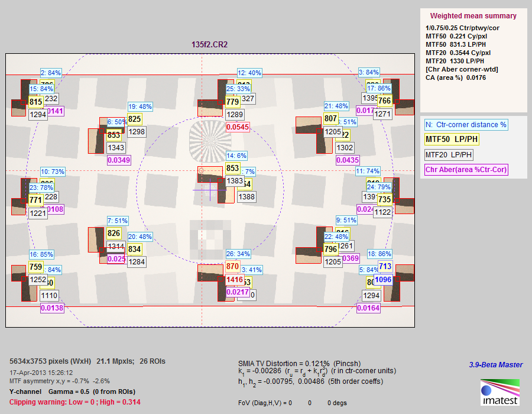Click the blue 1096 MTF20 value box
The width and height of the screenshot is (532, 414).
[384, 279]
